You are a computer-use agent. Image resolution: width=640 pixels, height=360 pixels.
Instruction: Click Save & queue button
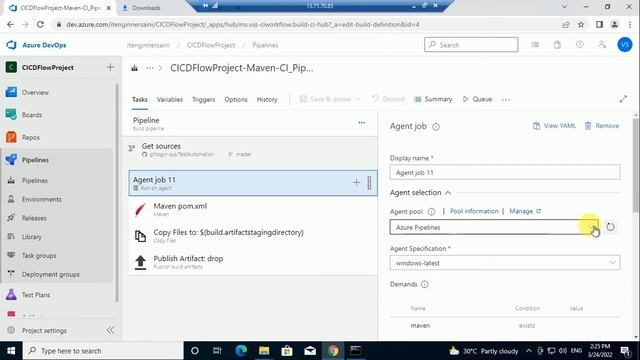[x=330, y=99]
